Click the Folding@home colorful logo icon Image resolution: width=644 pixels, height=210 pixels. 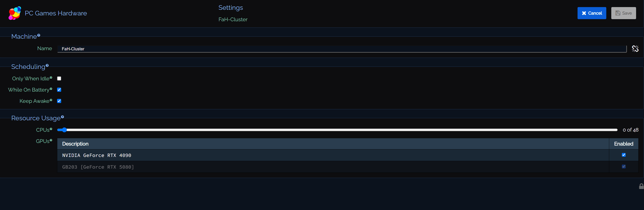(x=15, y=13)
